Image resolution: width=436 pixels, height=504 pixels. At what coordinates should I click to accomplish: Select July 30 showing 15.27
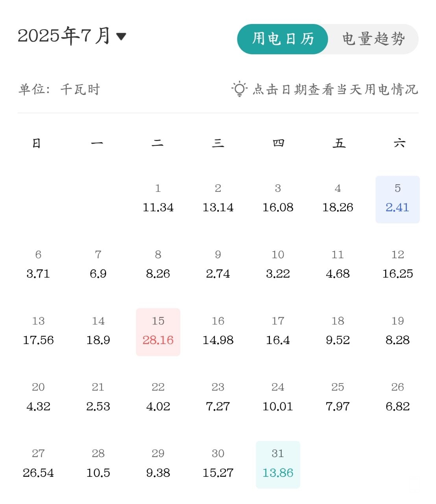click(x=218, y=465)
